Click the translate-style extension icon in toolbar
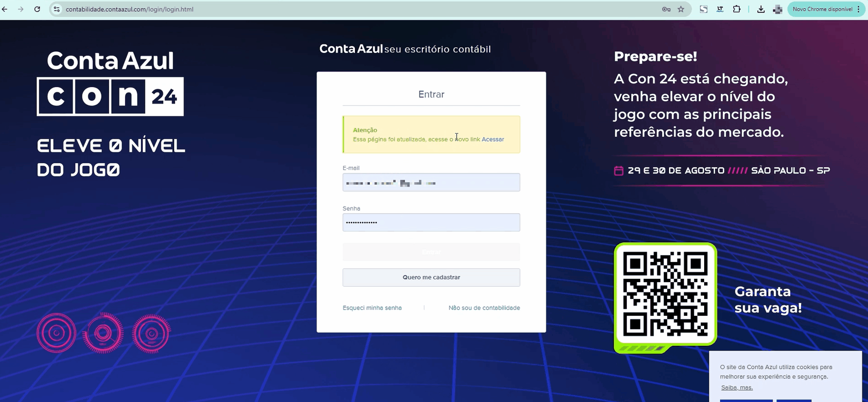The height and width of the screenshot is (402, 868). point(720,9)
